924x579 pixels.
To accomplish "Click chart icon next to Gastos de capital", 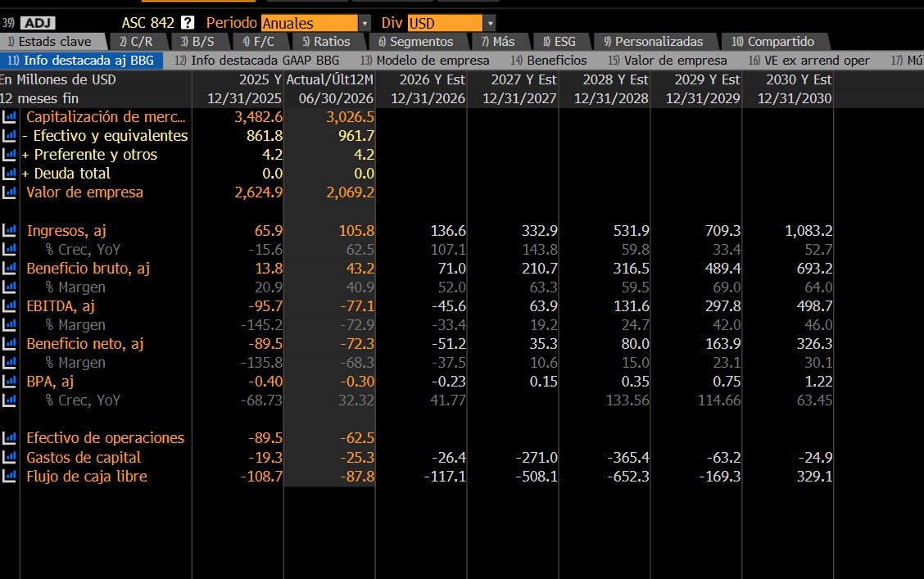I will pyautogui.click(x=10, y=457).
